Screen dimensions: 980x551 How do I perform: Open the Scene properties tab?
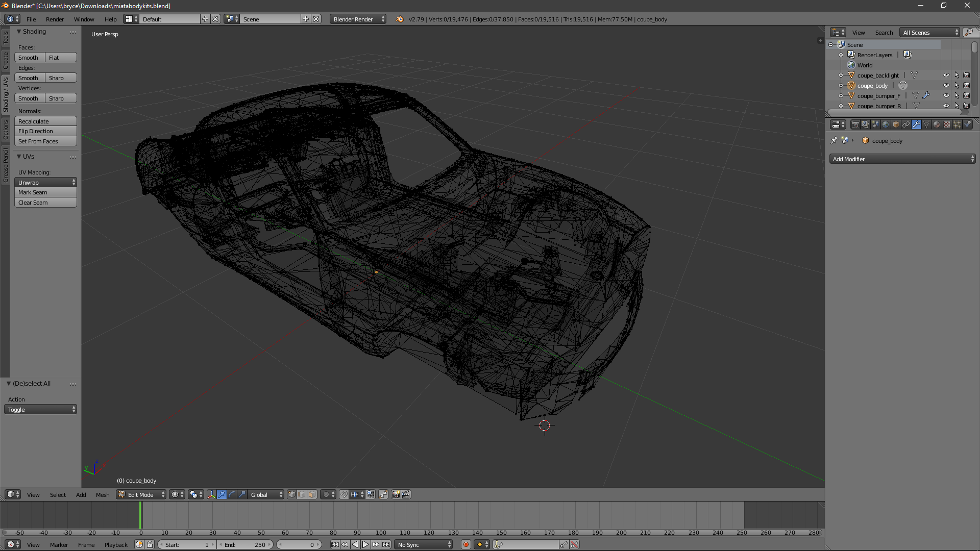[x=875, y=124]
